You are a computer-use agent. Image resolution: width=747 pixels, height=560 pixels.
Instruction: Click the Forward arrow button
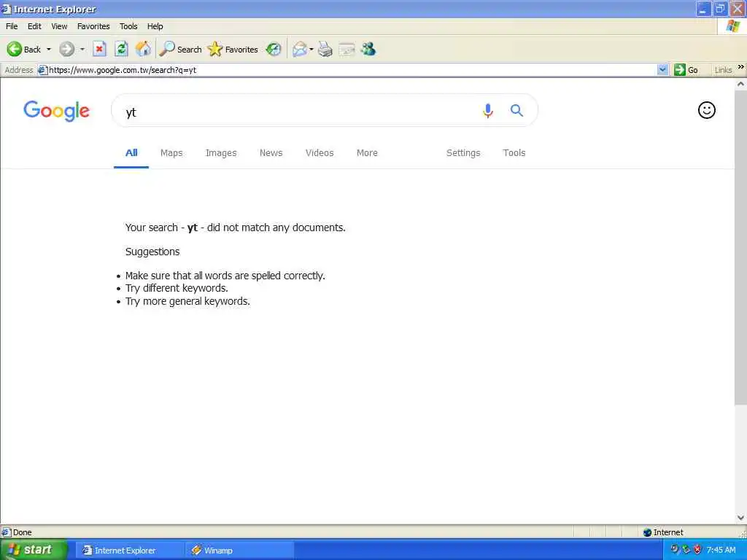[x=66, y=49]
